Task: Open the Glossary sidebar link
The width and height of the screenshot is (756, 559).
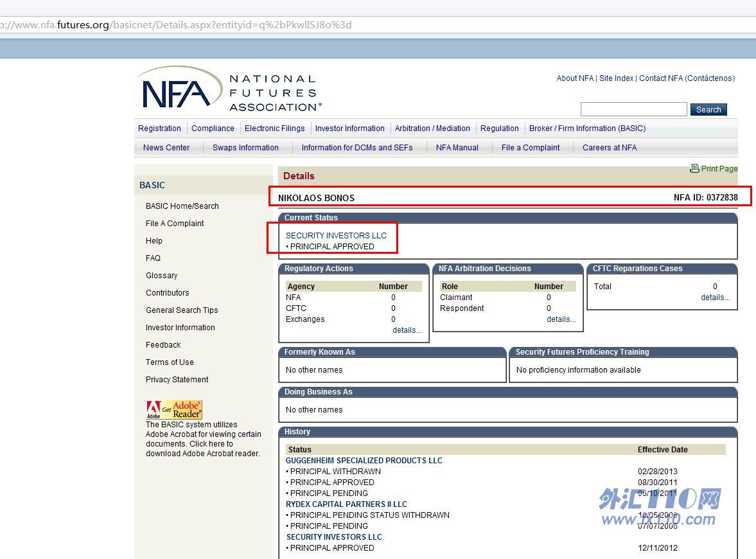Action: (x=161, y=276)
